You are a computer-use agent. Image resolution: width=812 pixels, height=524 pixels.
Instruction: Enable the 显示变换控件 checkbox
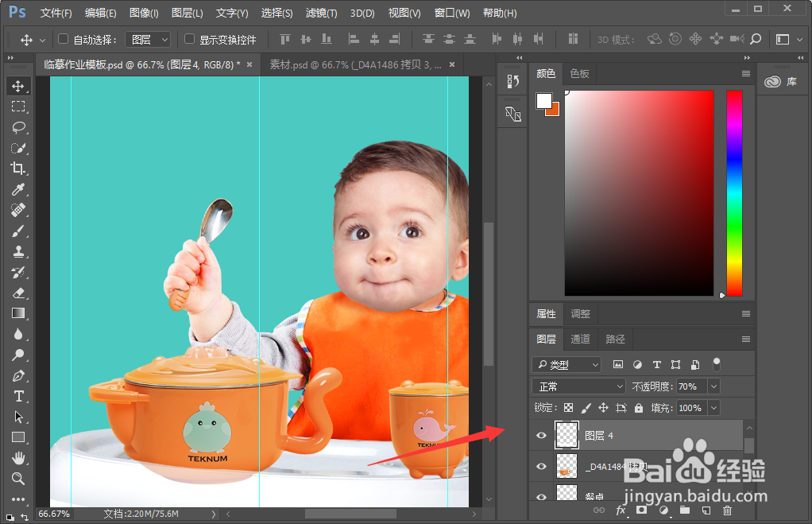point(190,38)
